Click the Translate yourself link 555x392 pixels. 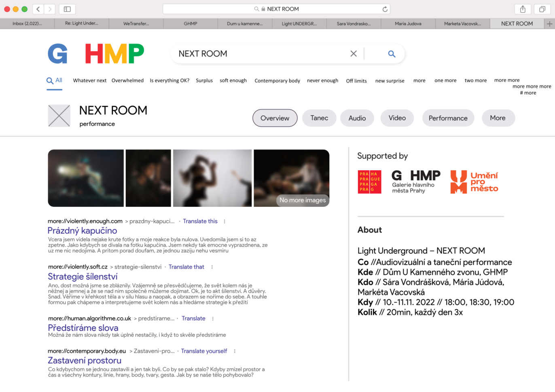(x=204, y=351)
